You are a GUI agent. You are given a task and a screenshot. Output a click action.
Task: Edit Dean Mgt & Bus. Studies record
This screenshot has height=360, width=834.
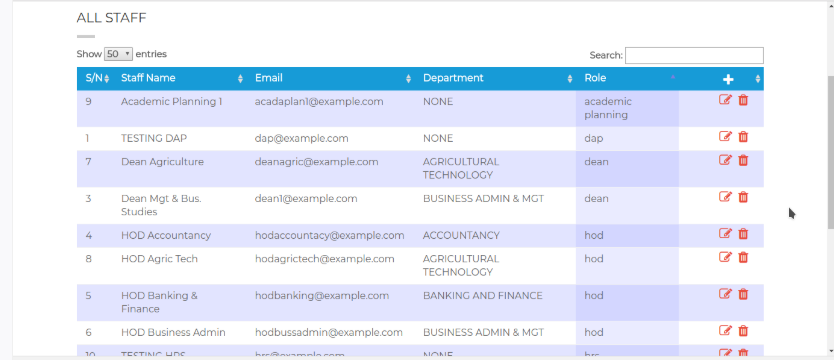pyautogui.click(x=725, y=197)
